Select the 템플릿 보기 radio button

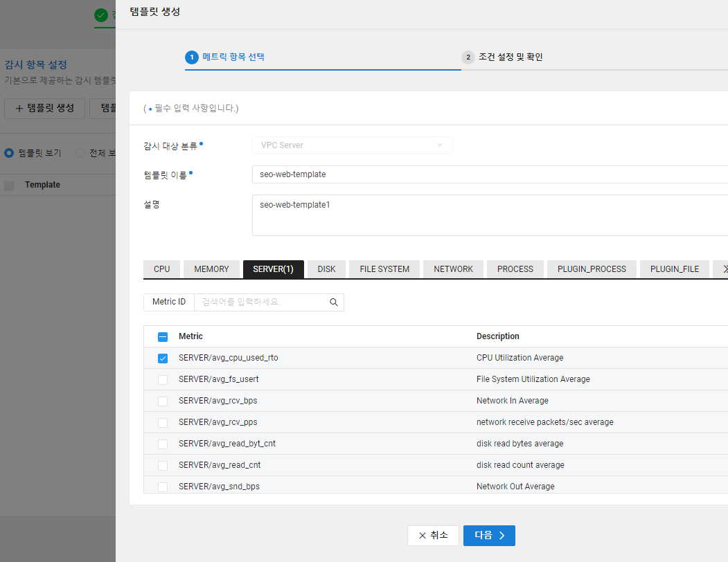[x=9, y=153]
